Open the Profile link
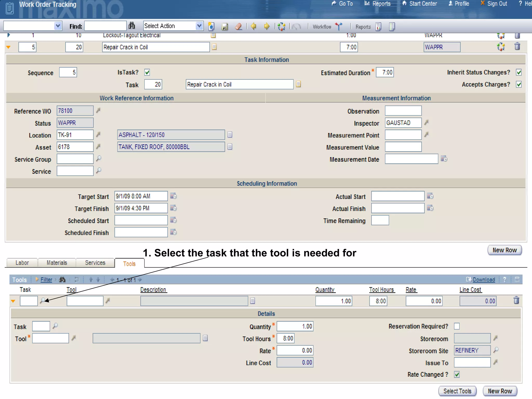Viewport: 532px width, 399px height. (x=459, y=4)
